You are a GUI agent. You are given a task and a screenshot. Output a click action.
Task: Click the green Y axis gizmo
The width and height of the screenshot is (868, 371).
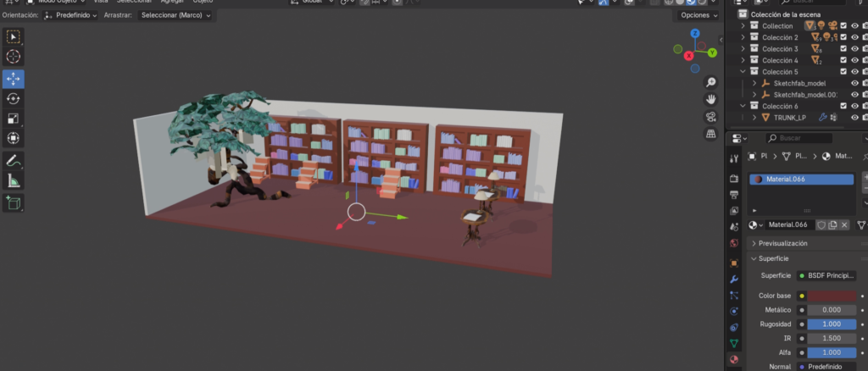tap(712, 53)
